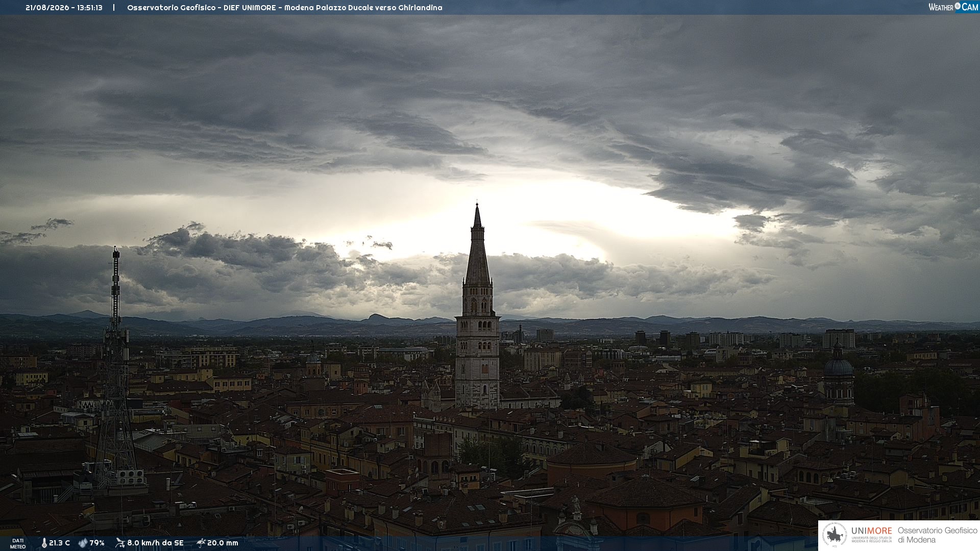This screenshot has height=551, width=980.
Task: Click the thermometer temperature icon
Action: (44, 543)
